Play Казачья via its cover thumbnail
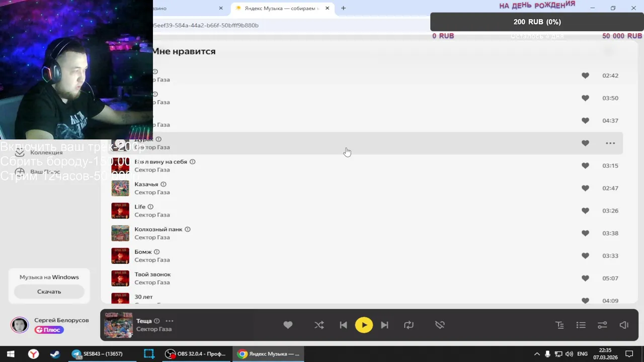The height and width of the screenshot is (362, 644). 120,188
